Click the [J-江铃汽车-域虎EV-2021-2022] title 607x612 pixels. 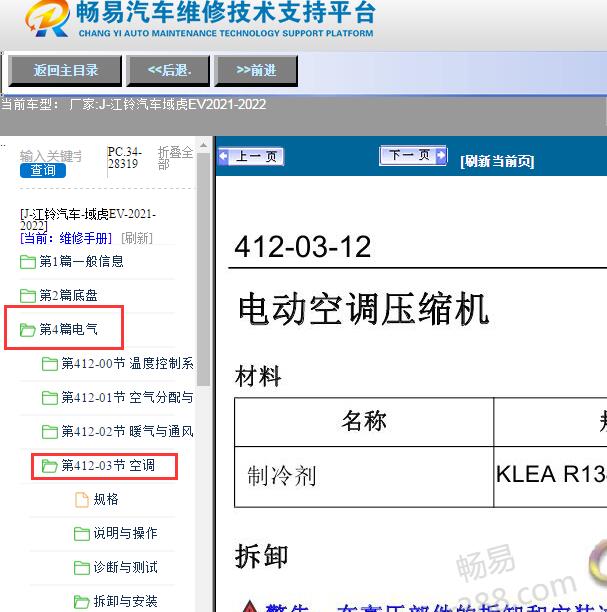coord(88,219)
